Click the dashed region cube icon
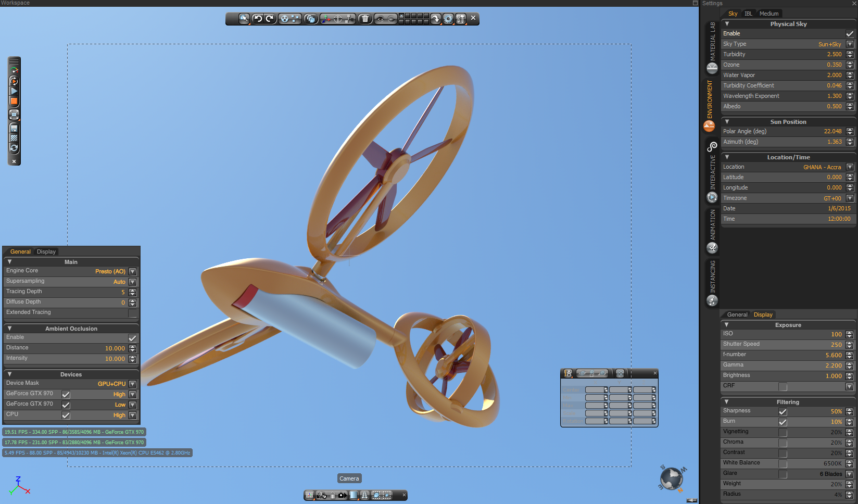Image resolution: width=858 pixels, height=504 pixels. [376, 495]
